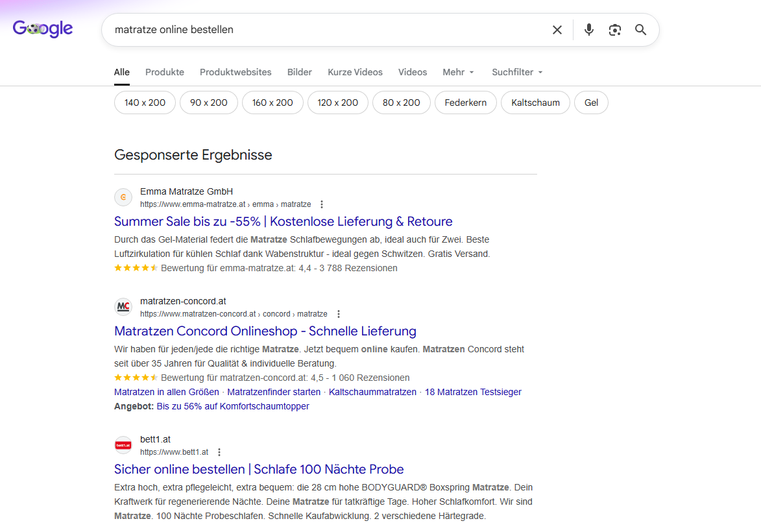Open 18 Matratzen Testsieger sitelink
Screen dimensions: 761x532
(x=473, y=393)
